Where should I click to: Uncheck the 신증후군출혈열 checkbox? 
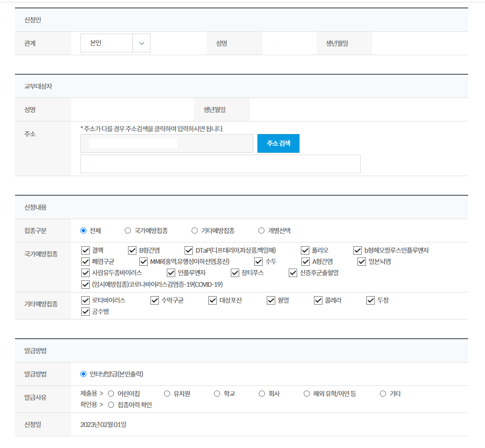[x=293, y=273]
